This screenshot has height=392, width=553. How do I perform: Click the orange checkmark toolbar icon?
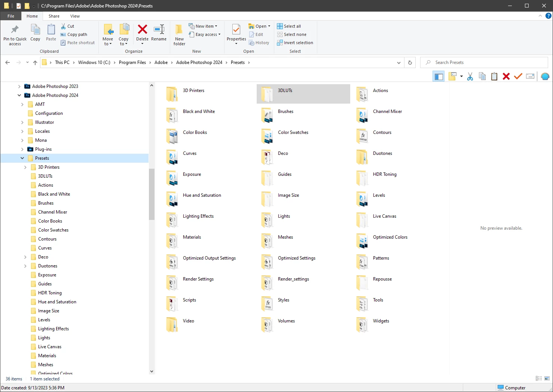click(518, 77)
